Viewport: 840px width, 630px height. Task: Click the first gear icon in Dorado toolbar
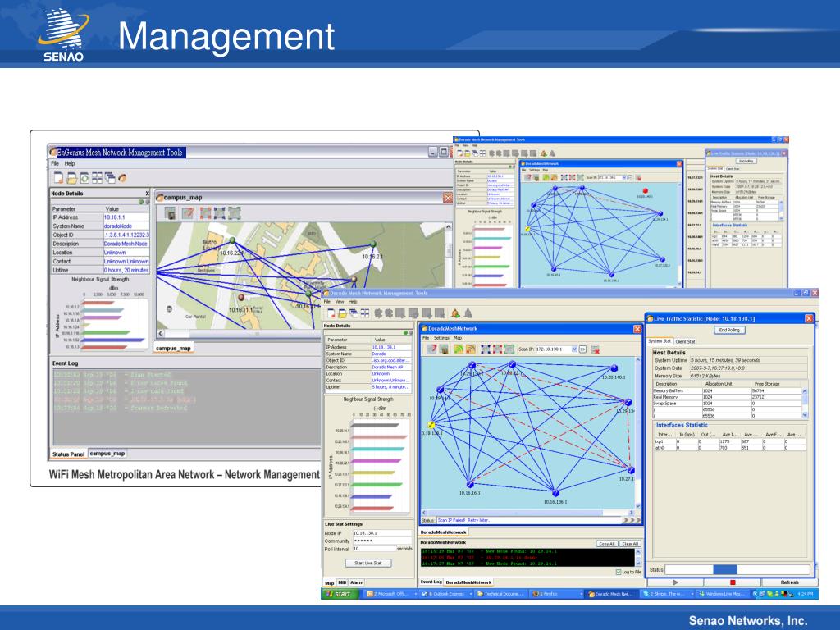point(378,313)
